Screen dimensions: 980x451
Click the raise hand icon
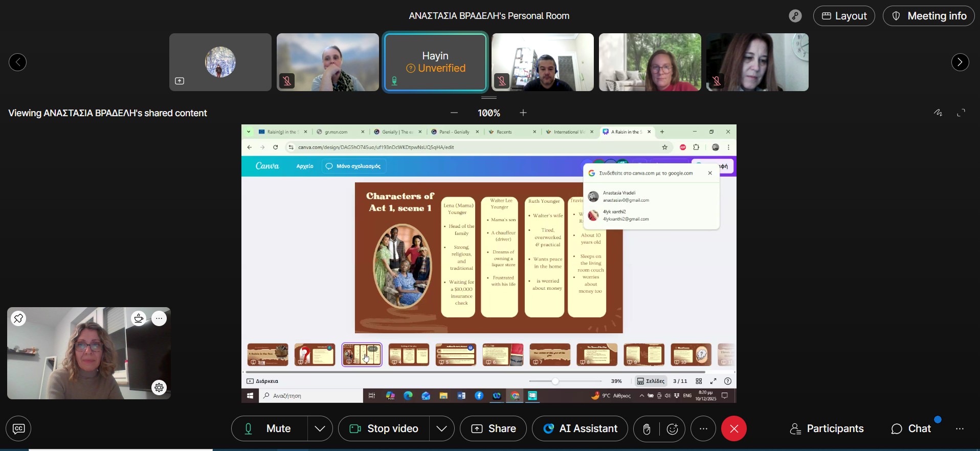(647, 429)
